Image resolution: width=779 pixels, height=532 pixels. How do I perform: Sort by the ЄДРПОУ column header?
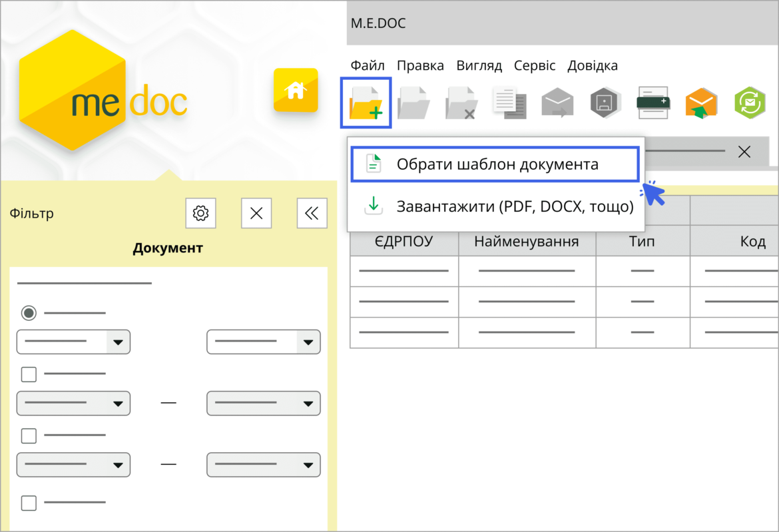coord(404,242)
